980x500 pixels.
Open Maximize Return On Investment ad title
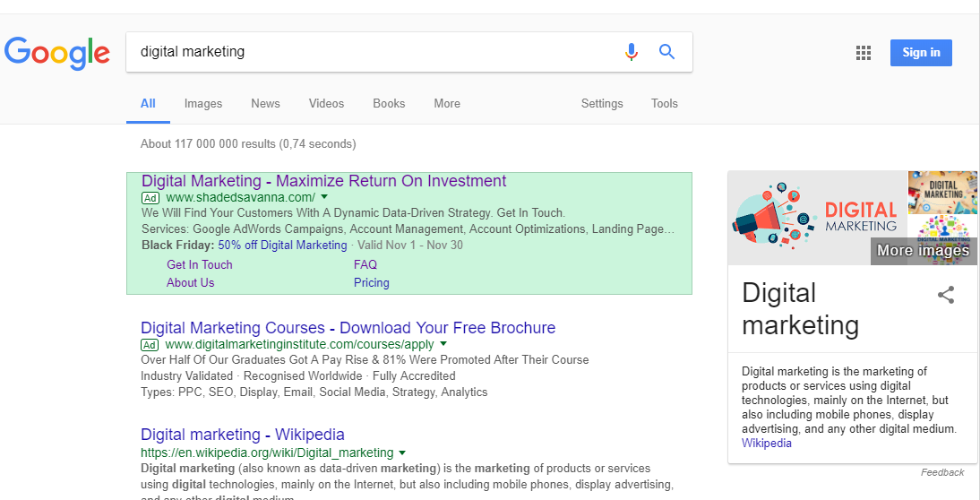click(x=323, y=181)
